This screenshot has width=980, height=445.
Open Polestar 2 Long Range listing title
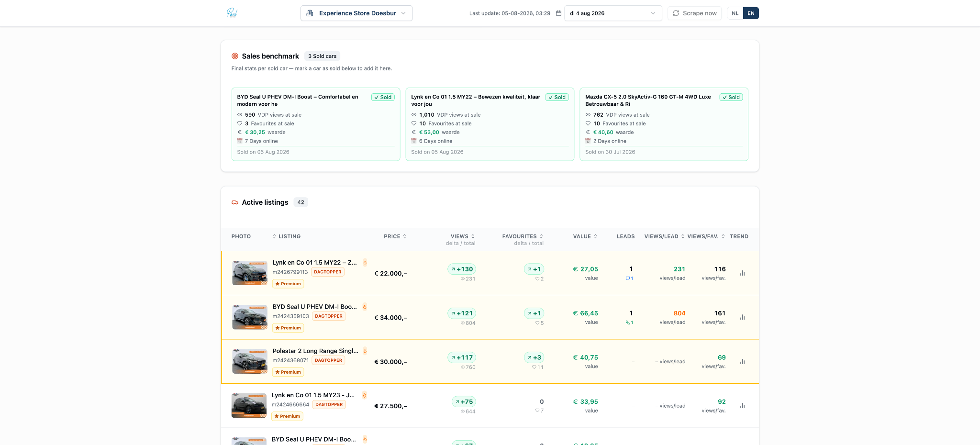tap(315, 351)
